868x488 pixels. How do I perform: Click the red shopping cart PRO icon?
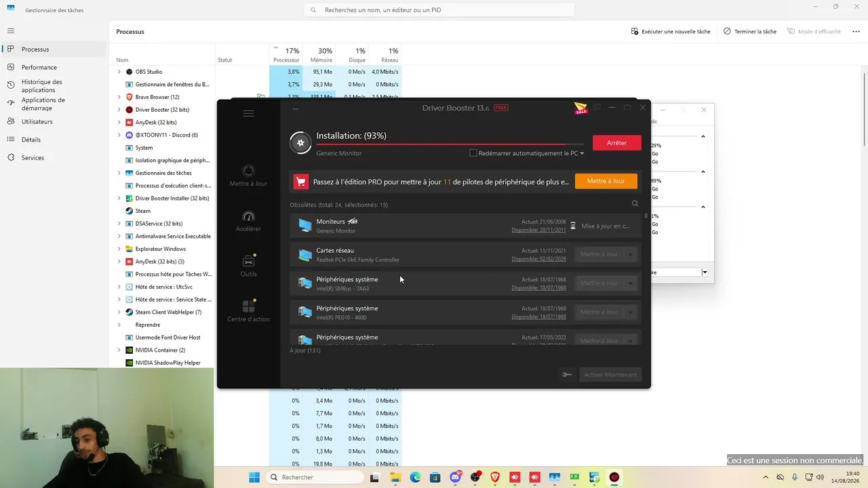301,182
